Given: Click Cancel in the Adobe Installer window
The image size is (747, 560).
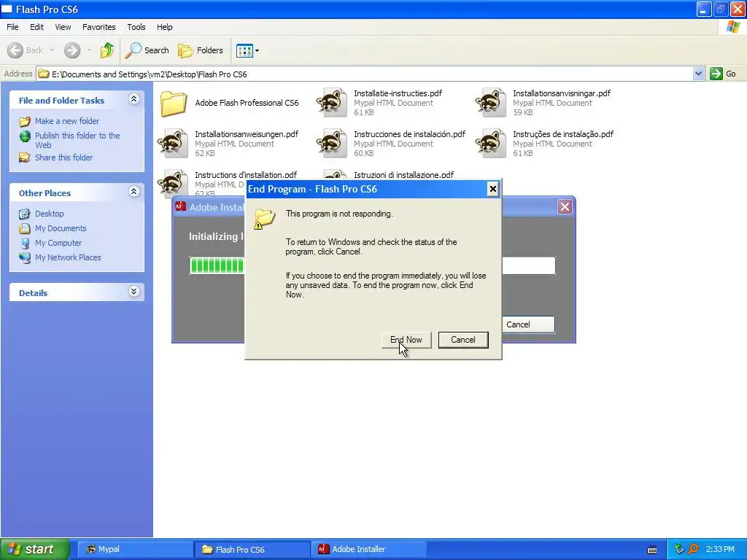Looking at the screenshot, I should 528,324.
